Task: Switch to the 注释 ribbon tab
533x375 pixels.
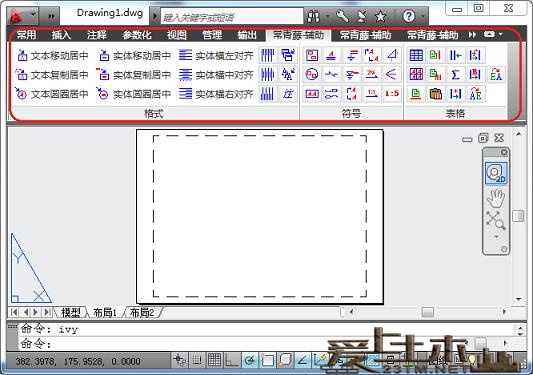Action: tap(97, 35)
